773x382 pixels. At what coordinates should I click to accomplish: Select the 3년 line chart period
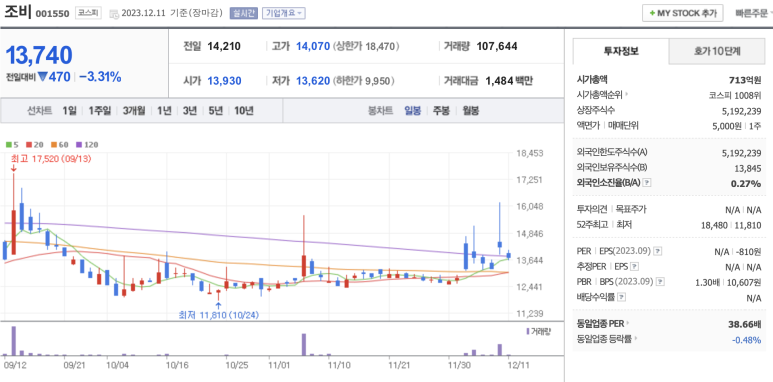[190, 110]
